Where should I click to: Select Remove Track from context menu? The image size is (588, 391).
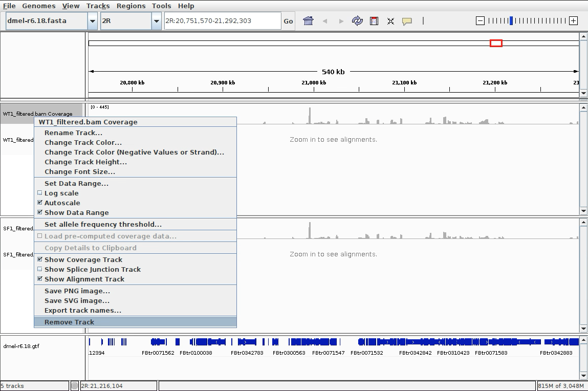point(69,322)
